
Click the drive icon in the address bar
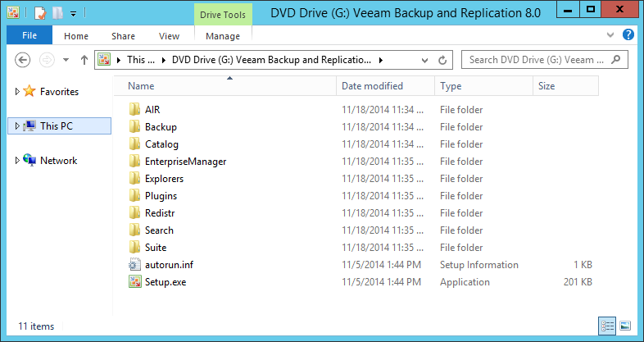pyautogui.click(x=104, y=60)
